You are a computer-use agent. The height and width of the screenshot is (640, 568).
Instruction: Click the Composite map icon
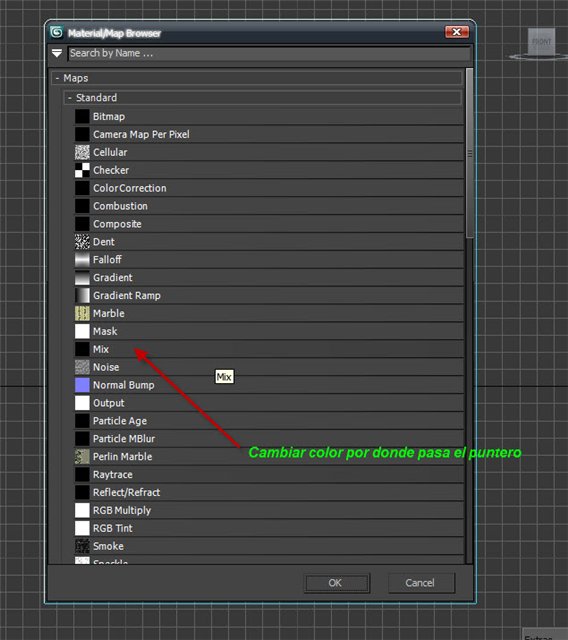coord(82,224)
